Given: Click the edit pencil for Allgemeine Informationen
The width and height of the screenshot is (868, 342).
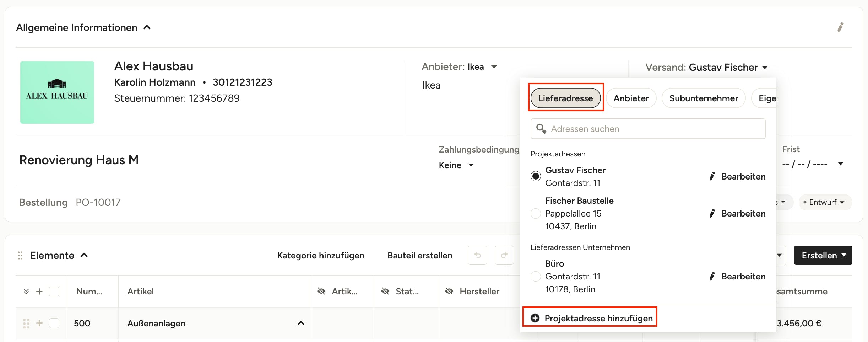Looking at the screenshot, I should pyautogui.click(x=840, y=27).
